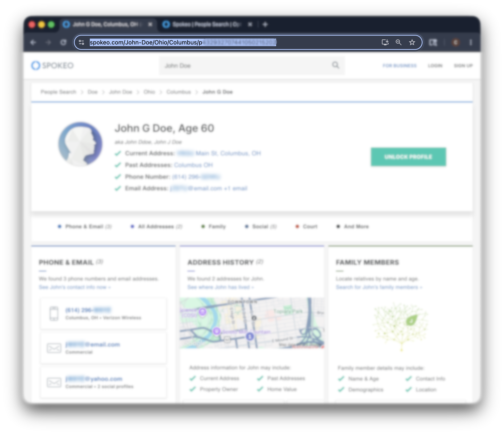Go to the Ohio breadcrumb
The height and width of the screenshot is (434, 504).
[149, 92]
